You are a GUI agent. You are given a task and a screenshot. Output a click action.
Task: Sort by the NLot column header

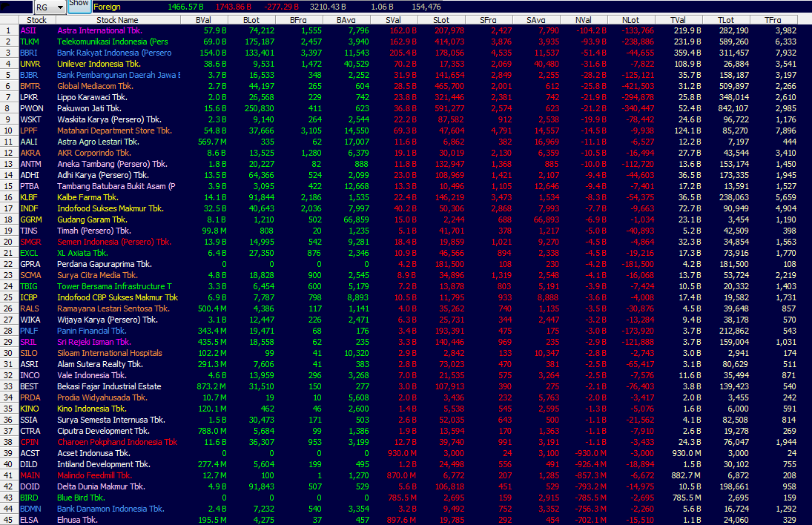pyautogui.click(x=631, y=20)
